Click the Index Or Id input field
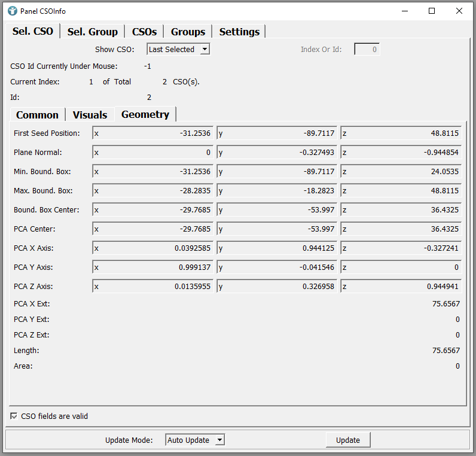The width and height of the screenshot is (476, 456). pos(367,50)
